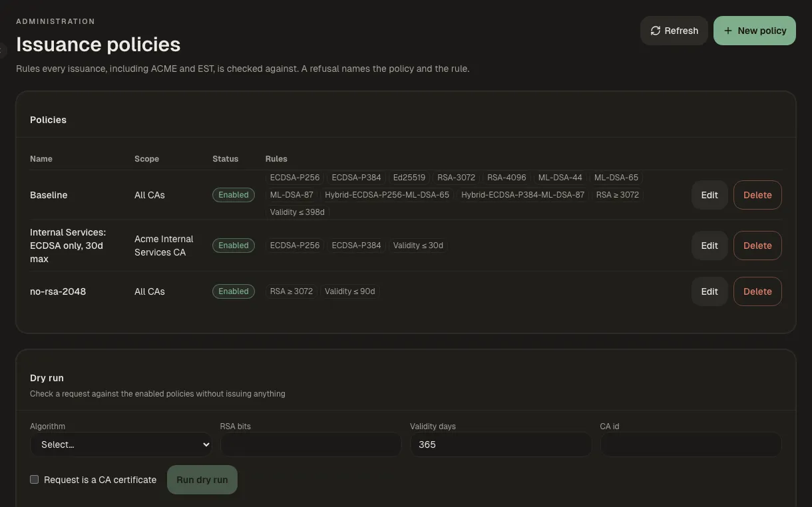Click the no-rsa-2048 policy name

[x=58, y=291]
